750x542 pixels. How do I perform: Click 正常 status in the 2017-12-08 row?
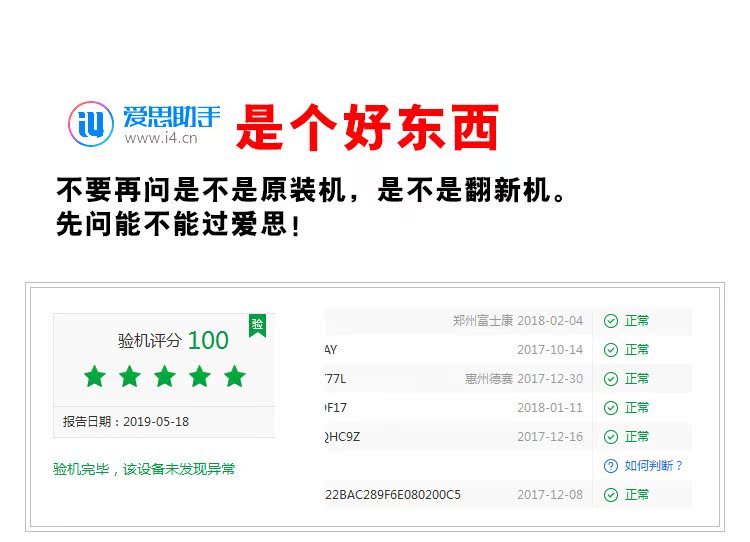coord(637,495)
